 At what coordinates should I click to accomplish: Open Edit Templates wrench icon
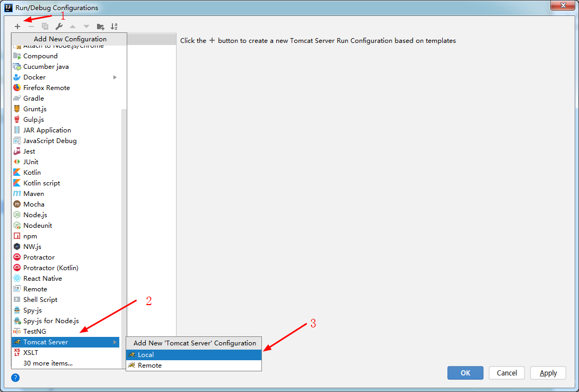(59, 26)
